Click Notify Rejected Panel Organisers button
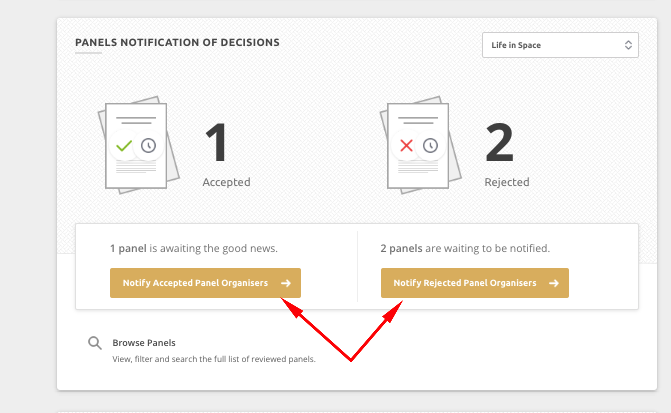Viewport: 671px width, 413px height. click(475, 283)
